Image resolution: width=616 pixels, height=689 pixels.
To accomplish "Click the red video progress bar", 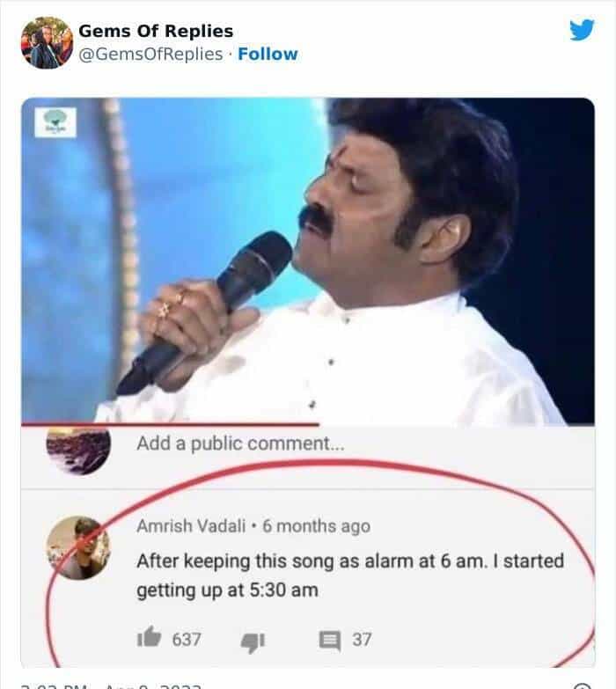I will [170, 424].
